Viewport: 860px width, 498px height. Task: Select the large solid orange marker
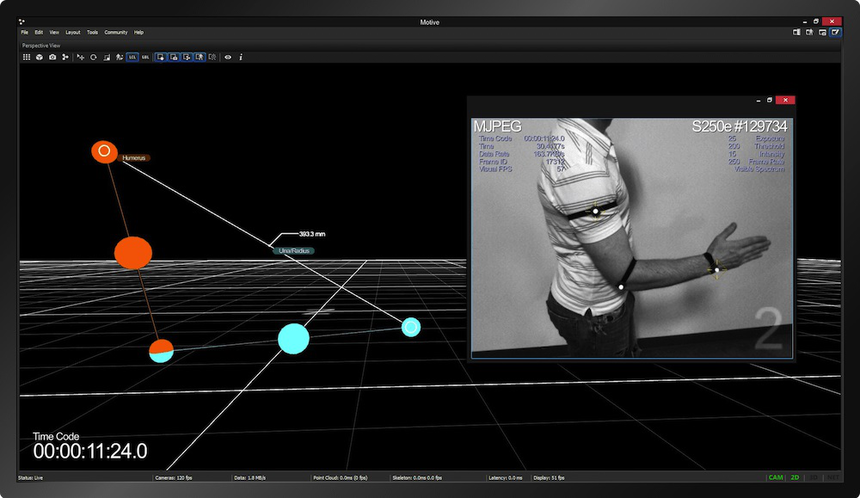point(133,253)
